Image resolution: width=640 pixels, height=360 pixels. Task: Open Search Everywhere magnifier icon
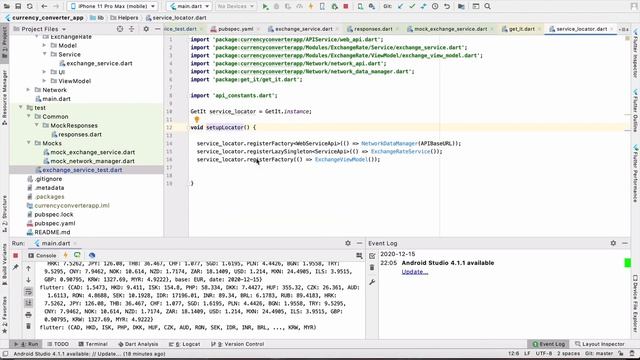pos(487,7)
